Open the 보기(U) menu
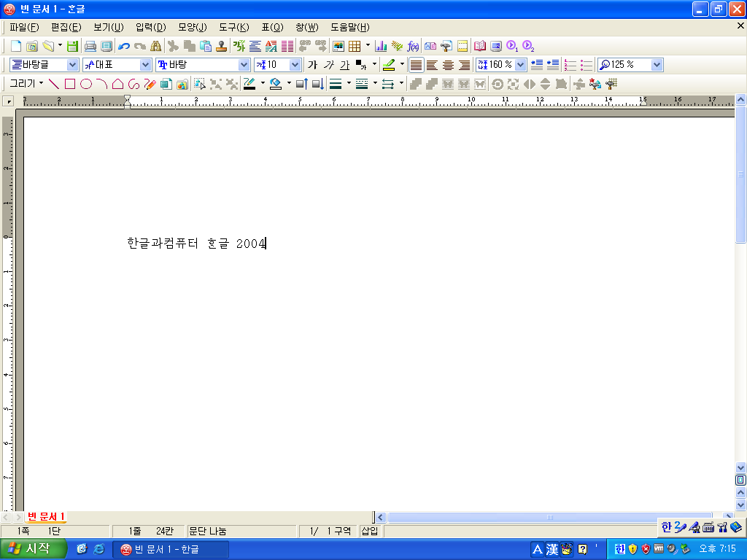The height and width of the screenshot is (560, 747). coord(109,27)
